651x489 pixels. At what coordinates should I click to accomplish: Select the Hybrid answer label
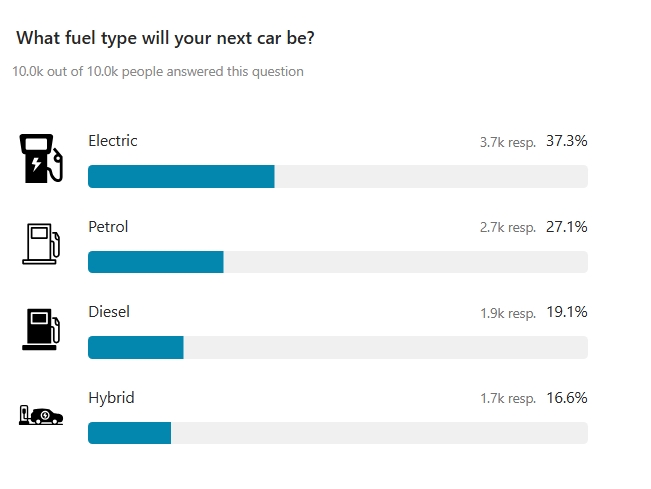click(111, 398)
